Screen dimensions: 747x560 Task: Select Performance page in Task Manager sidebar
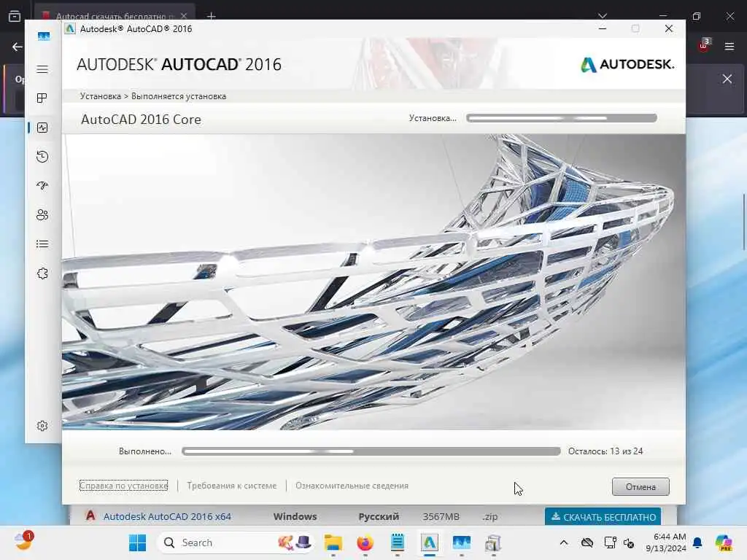tap(42, 128)
